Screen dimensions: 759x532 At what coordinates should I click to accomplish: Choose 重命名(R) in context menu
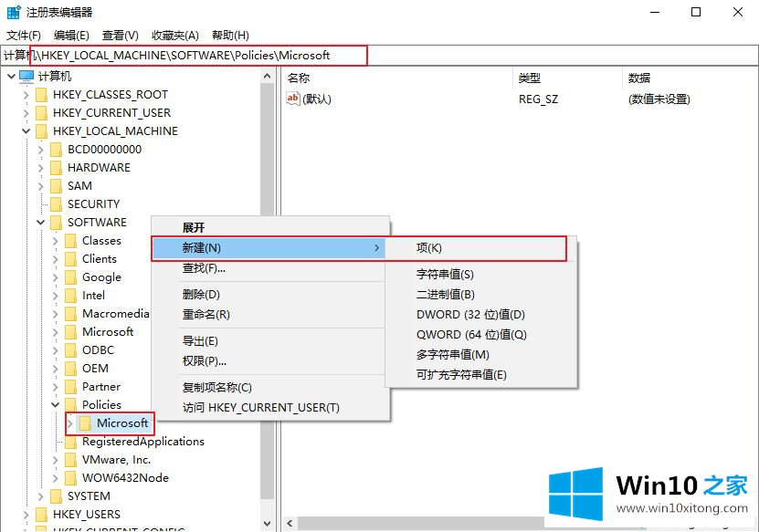coord(271,314)
